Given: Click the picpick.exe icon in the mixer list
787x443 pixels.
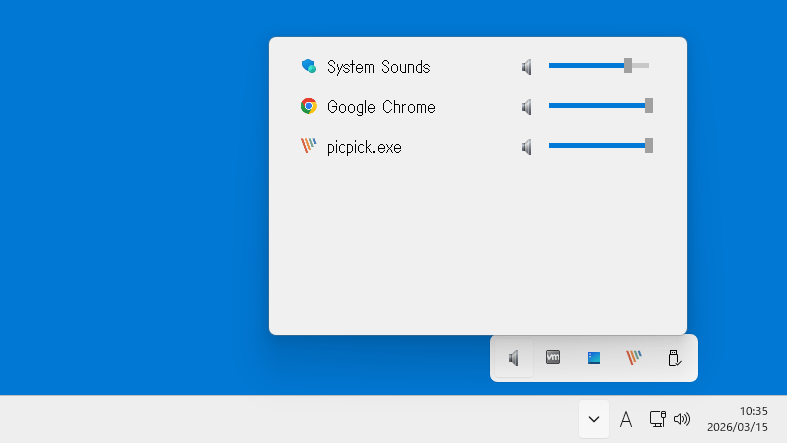Looking at the screenshot, I should (x=308, y=147).
